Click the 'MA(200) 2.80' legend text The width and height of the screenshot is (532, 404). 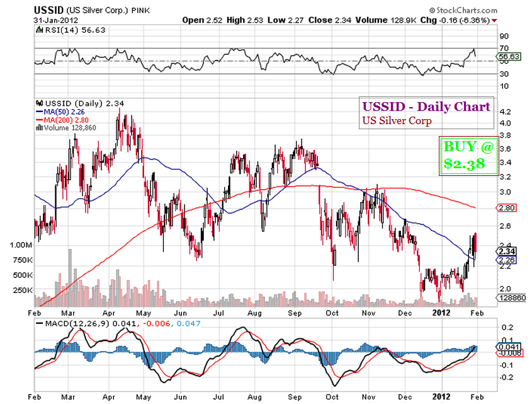(x=66, y=120)
